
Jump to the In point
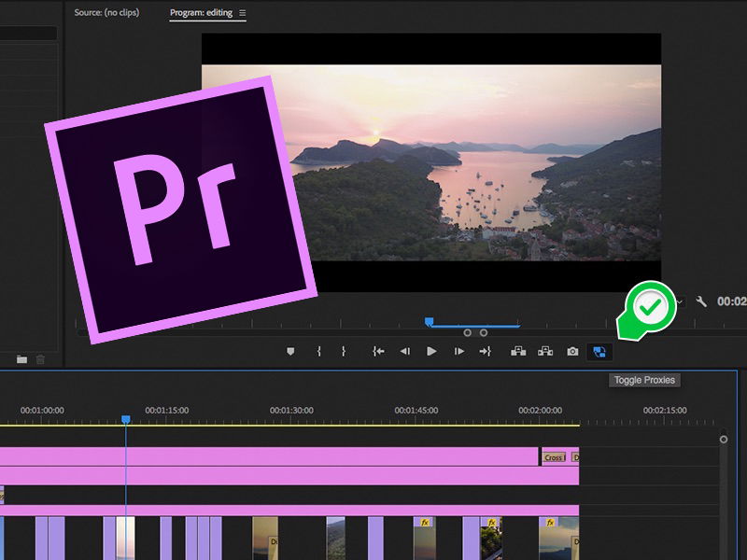pyautogui.click(x=378, y=352)
